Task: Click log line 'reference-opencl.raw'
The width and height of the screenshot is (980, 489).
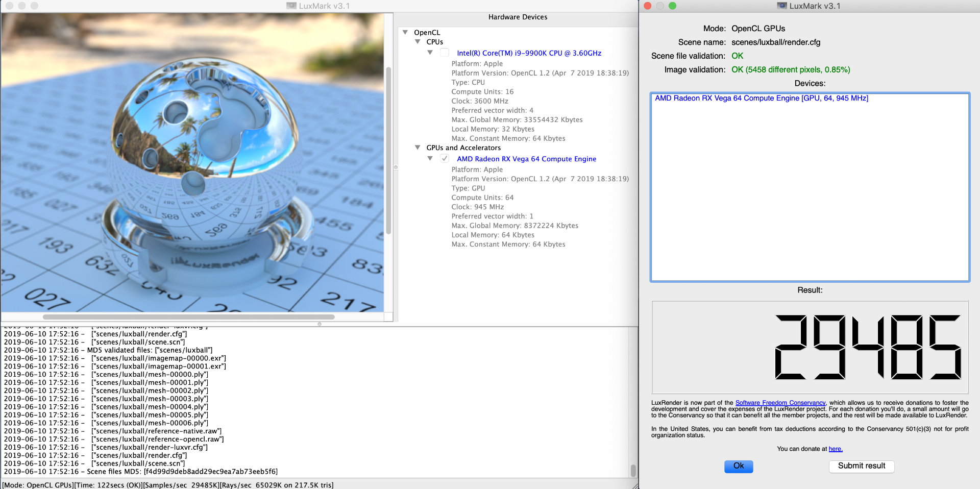Action: pyautogui.click(x=114, y=439)
